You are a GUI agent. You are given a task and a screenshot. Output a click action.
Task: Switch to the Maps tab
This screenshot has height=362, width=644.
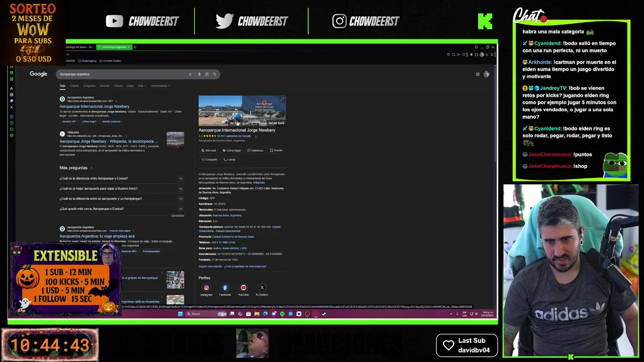click(130, 86)
